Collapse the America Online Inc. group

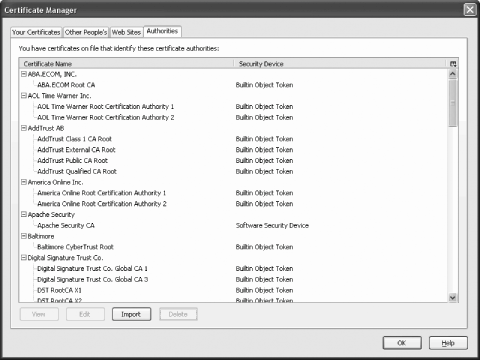[x=24, y=182]
